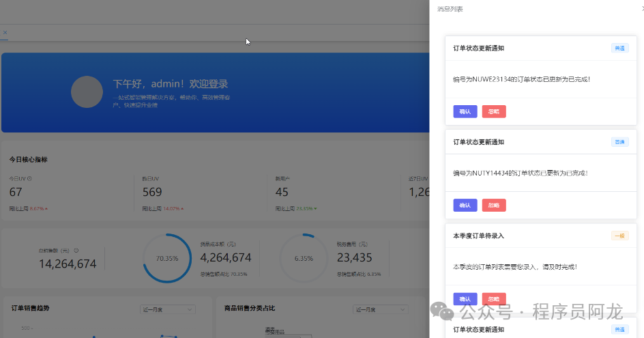Screen dimensions: 644x338
Task: Click message text 编号为NUTY14434的订单状态已更新为已完成
Action: pyautogui.click(x=521, y=173)
